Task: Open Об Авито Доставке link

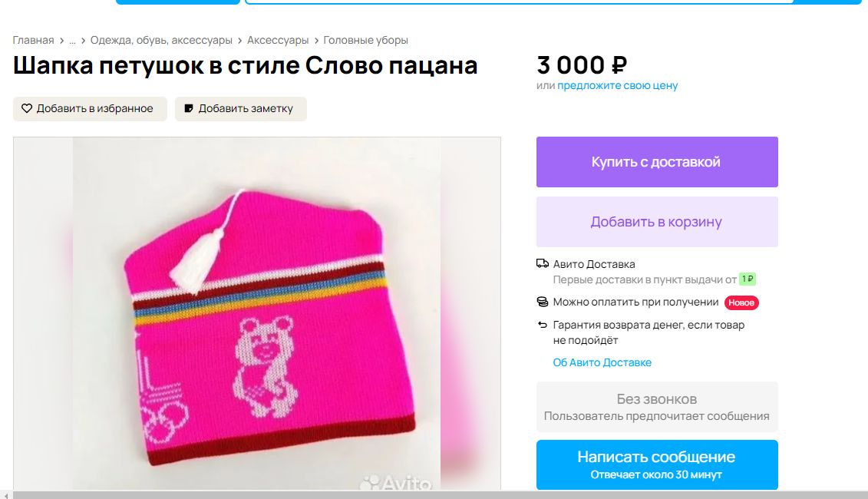Action: click(x=602, y=363)
